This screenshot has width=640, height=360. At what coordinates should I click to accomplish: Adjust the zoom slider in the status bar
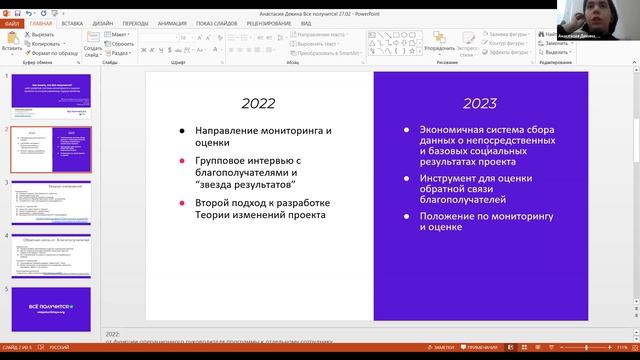click(x=586, y=347)
